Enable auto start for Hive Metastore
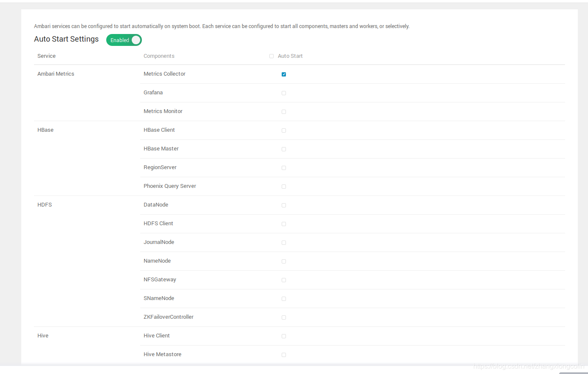Screen dimensions: 588x374 pyautogui.click(x=284, y=355)
